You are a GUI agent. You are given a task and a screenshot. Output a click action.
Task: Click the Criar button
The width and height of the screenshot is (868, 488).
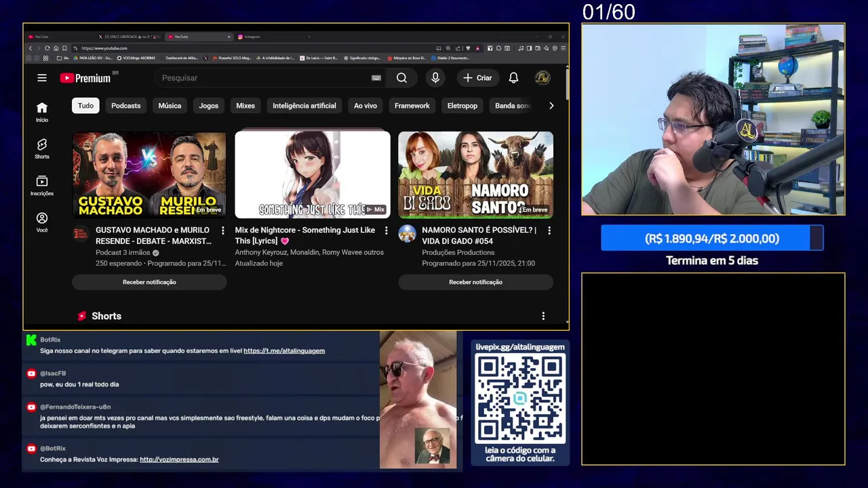(x=478, y=78)
